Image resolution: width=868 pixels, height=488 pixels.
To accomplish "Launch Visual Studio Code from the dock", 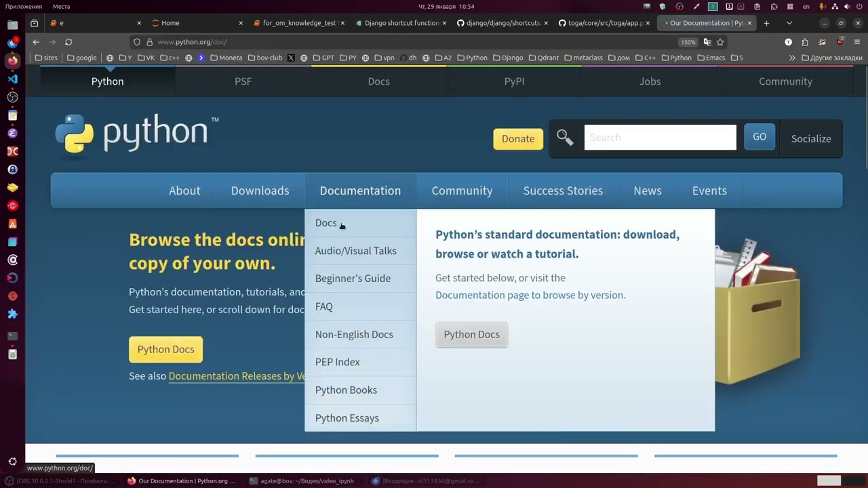I will point(12,79).
